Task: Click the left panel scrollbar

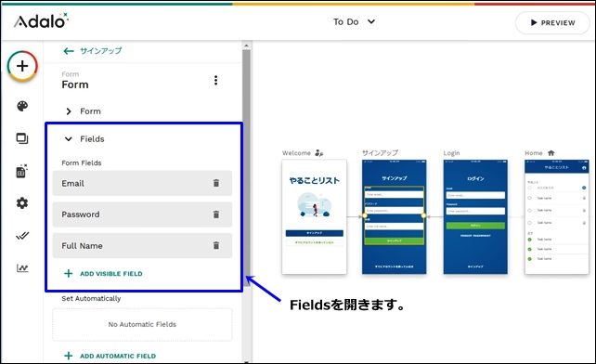Action: (246, 163)
